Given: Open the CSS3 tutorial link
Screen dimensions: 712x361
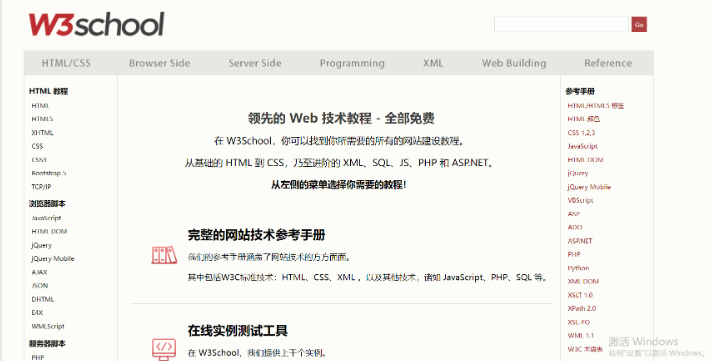Looking at the screenshot, I should click(x=39, y=160).
